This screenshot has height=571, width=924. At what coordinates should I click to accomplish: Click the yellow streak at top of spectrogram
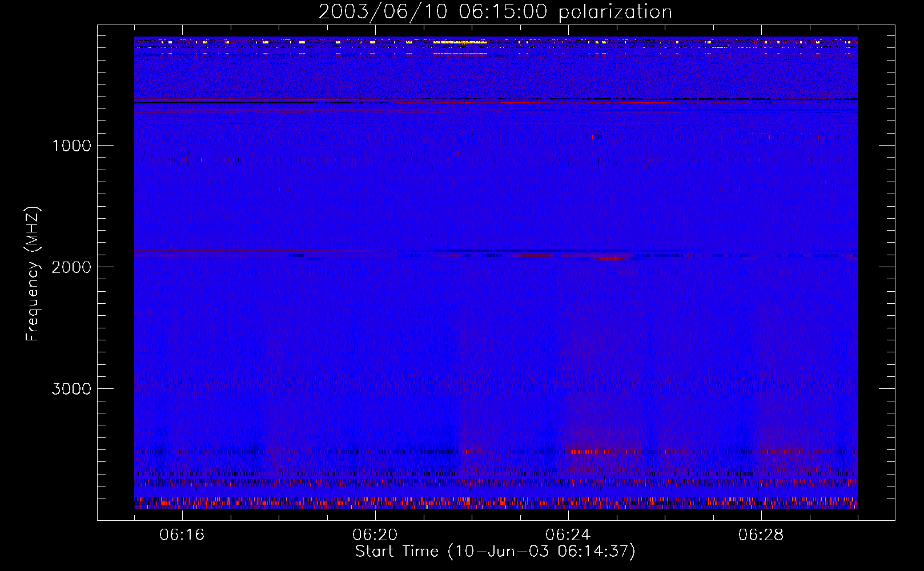(460, 42)
